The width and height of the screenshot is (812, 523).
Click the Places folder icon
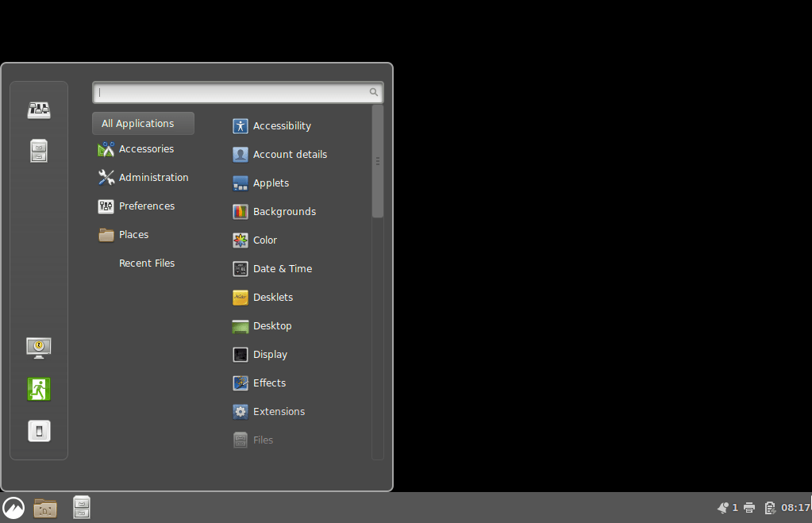click(x=106, y=235)
